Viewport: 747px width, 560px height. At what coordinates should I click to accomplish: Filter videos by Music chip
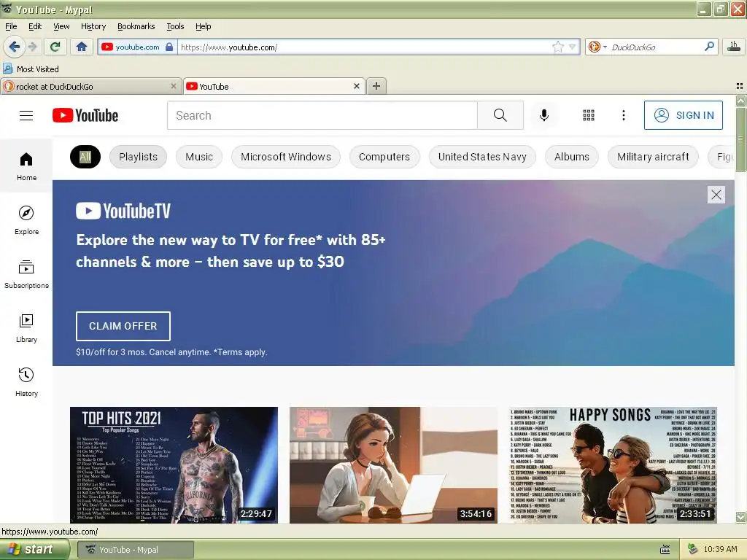199,157
